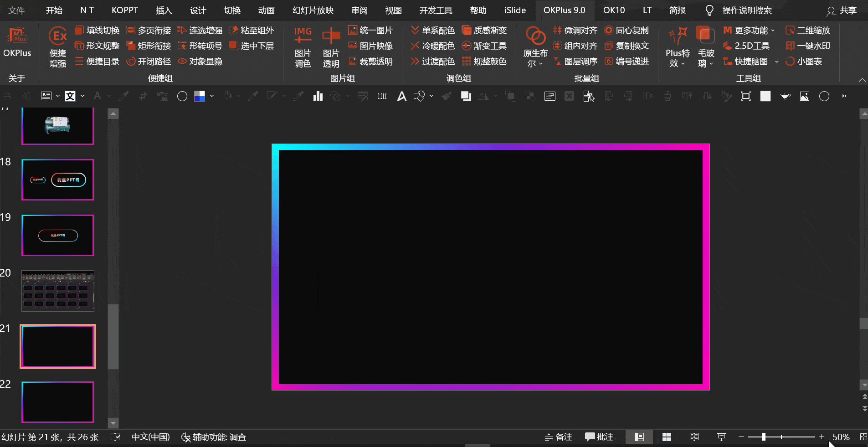The image size is (868, 447).
Task: Click 同心复制 tool
Action: (x=627, y=31)
